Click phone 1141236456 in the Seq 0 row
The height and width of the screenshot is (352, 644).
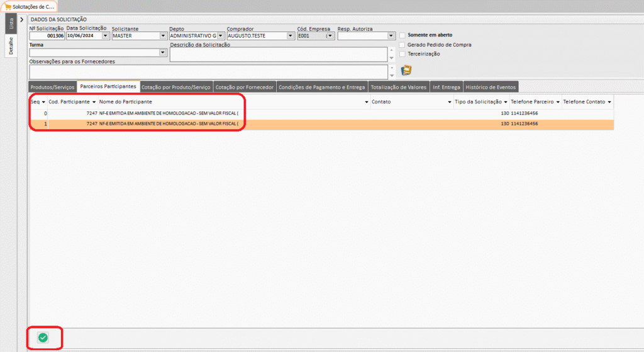click(x=524, y=113)
